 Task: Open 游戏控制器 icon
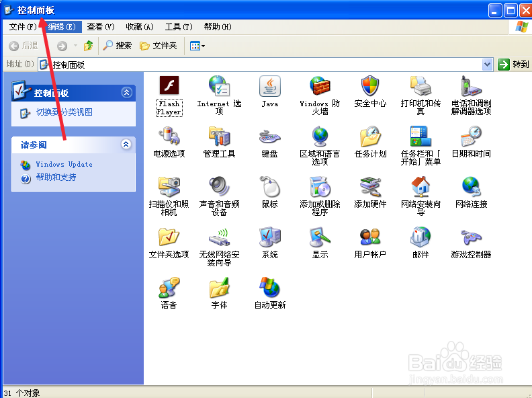click(x=471, y=237)
